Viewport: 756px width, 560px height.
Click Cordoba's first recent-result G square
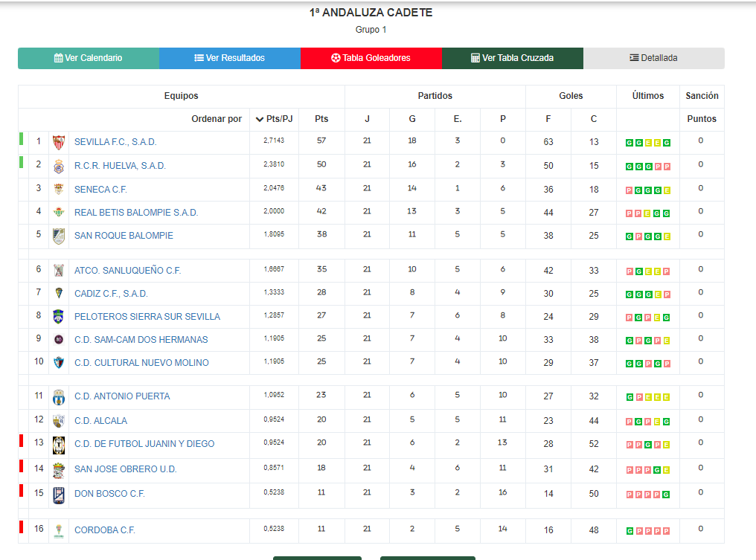pyautogui.click(x=630, y=531)
